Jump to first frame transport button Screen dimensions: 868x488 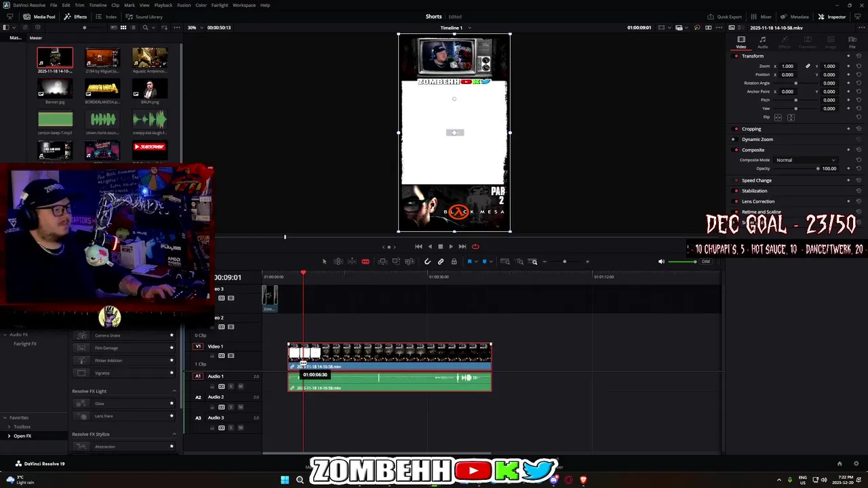(x=418, y=247)
